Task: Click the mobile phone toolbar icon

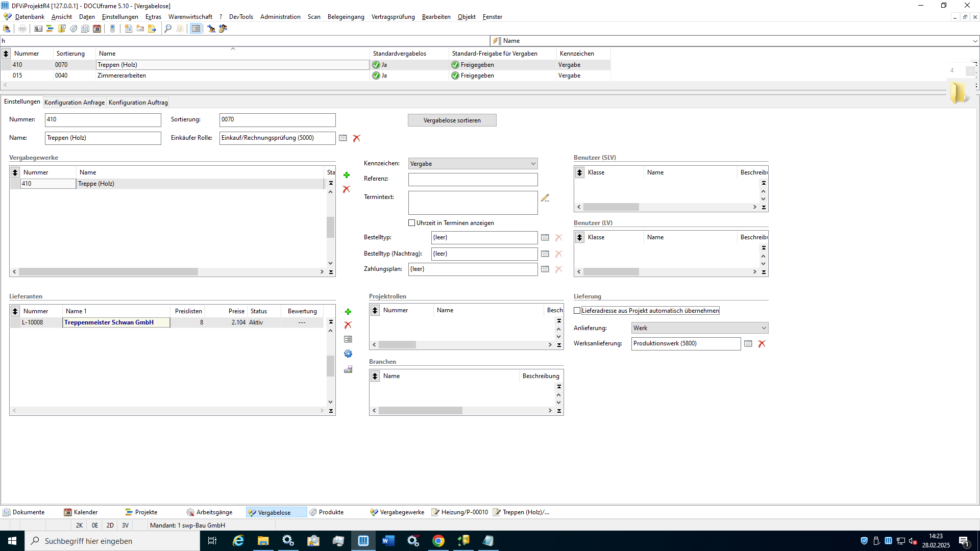Action: click(113, 29)
